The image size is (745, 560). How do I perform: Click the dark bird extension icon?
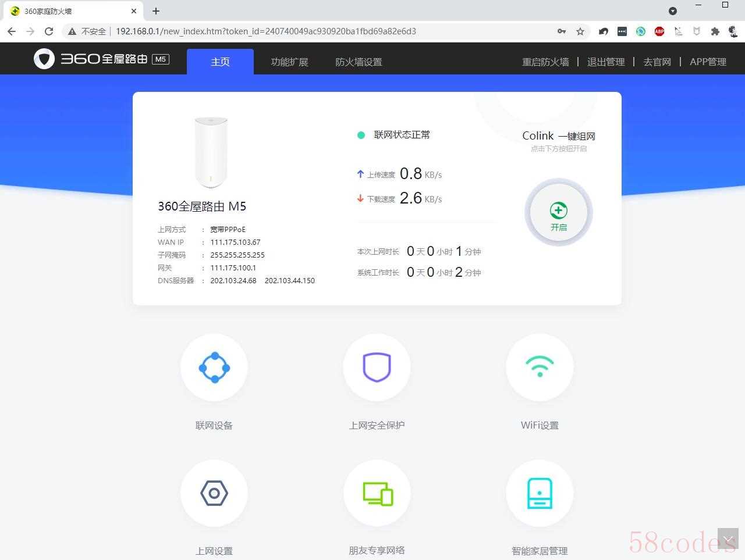tap(604, 31)
